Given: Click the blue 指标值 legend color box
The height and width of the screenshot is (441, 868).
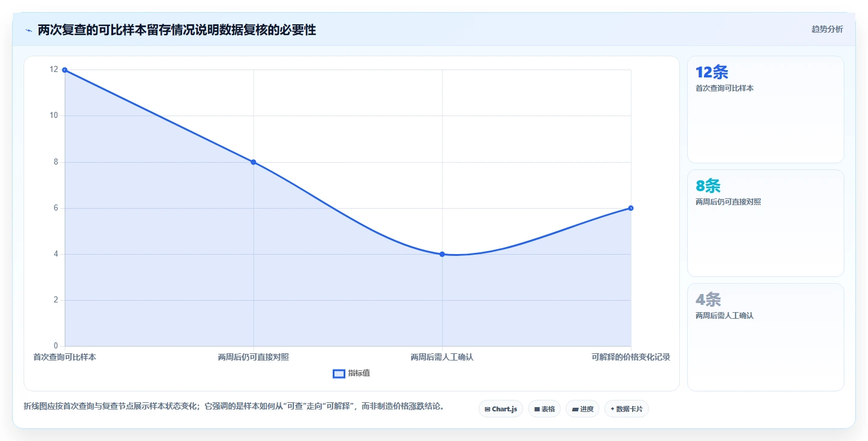Looking at the screenshot, I should click(x=339, y=374).
